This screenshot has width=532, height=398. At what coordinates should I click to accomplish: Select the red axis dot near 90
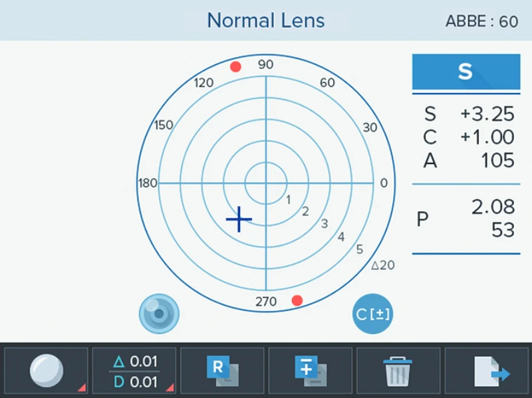tap(235, 66)
